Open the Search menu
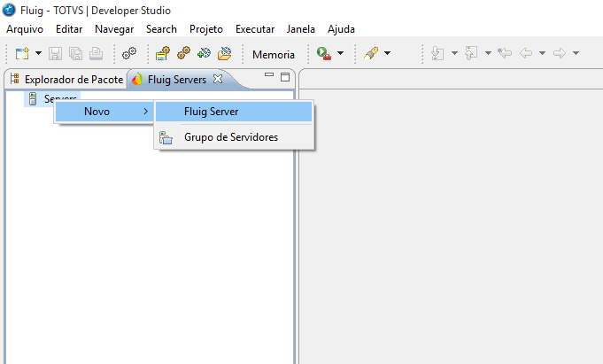 pos(161,29)
